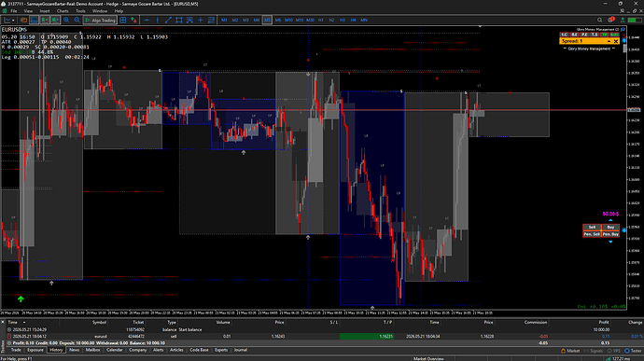Switch to the Calendar tab

(x=115, y=350)
